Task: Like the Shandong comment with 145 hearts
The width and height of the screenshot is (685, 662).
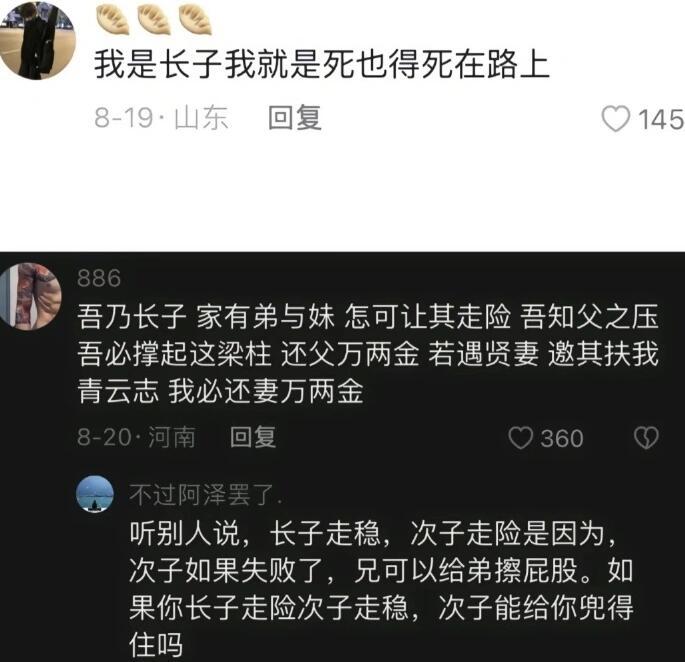Action: pyautogui.click(x=616, y=118)
